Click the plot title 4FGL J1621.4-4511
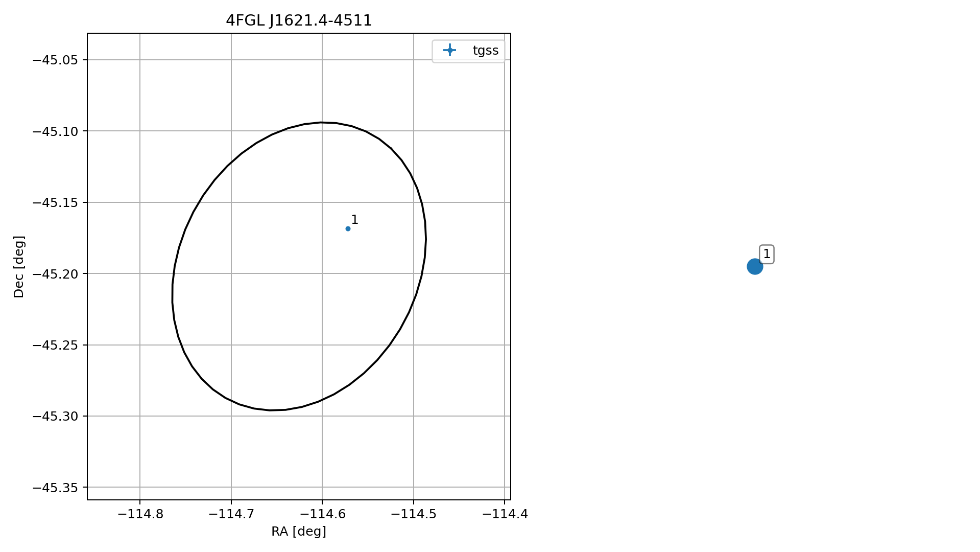The height and width of the screenshot is (552, 980). pyautogui.click(x=299, y=20)
